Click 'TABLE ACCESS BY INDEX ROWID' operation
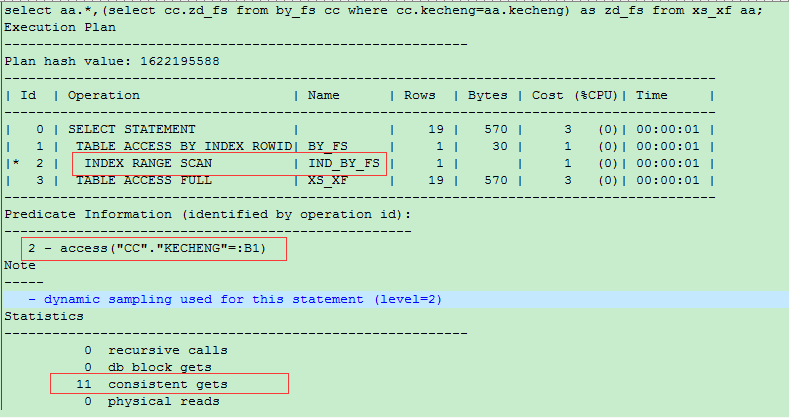The image size is (789, 418). 184,146
